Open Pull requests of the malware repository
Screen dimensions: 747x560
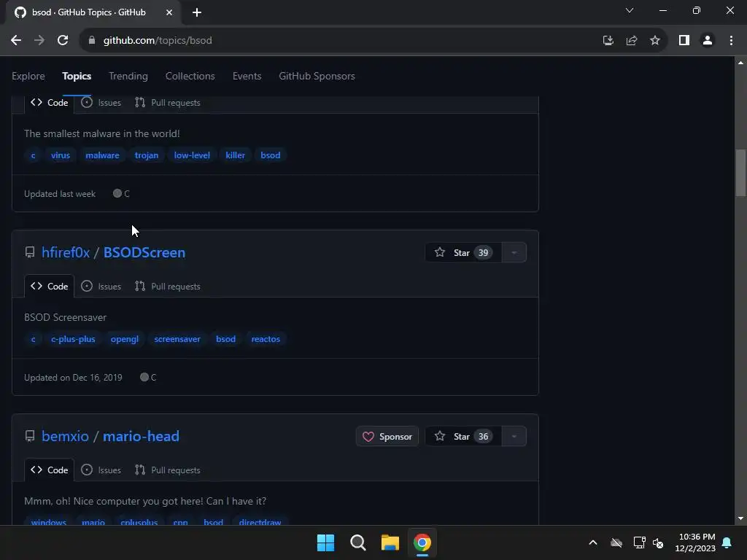pyautogui.click(x=167, y=103)
